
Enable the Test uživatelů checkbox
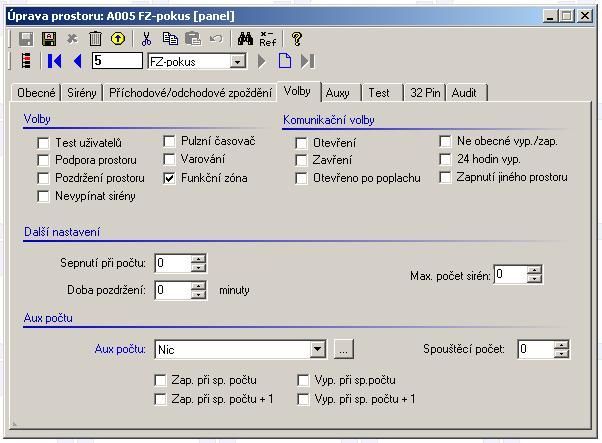[44, 143]
